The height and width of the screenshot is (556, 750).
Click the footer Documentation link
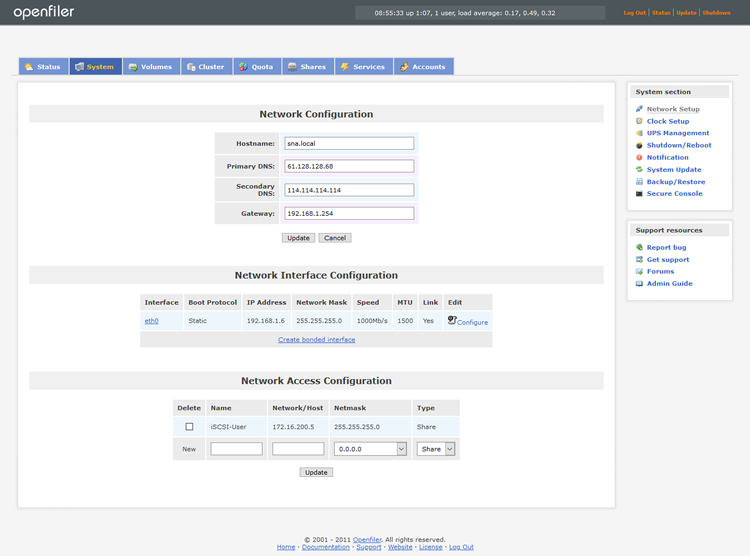(x=326, y=547)
